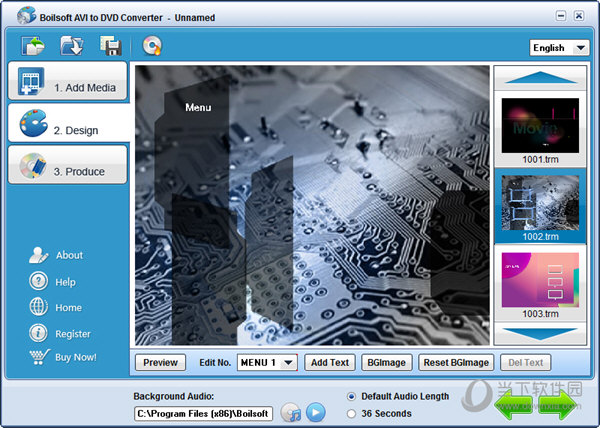The height and width of the screenshot is (428, 600).
Task: Click the Preview button
Action: tap(160, 362)
